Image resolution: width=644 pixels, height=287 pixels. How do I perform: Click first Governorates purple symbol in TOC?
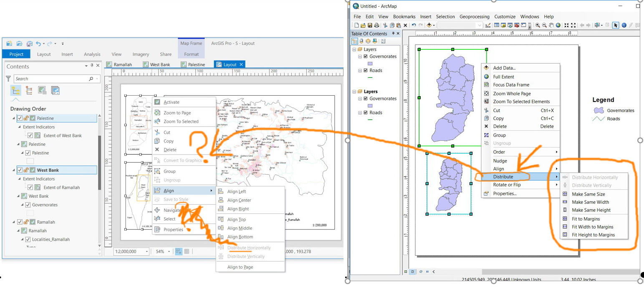pos(370,63)
